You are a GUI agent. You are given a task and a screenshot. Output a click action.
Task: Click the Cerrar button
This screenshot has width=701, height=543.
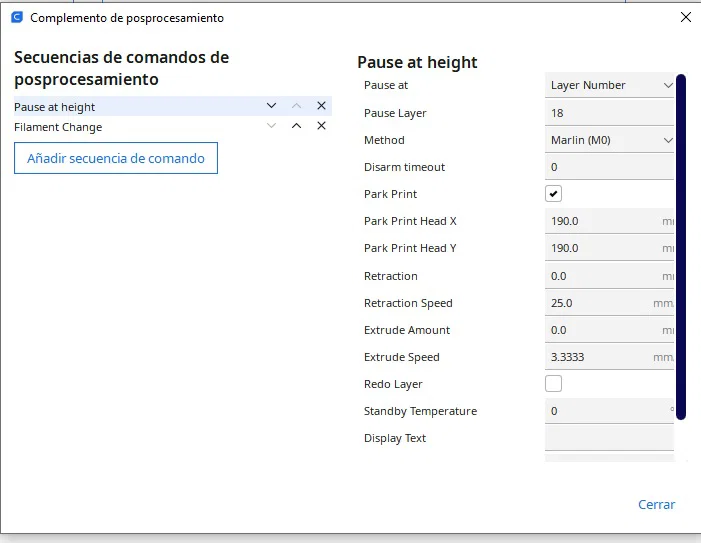tap(656, 505)
